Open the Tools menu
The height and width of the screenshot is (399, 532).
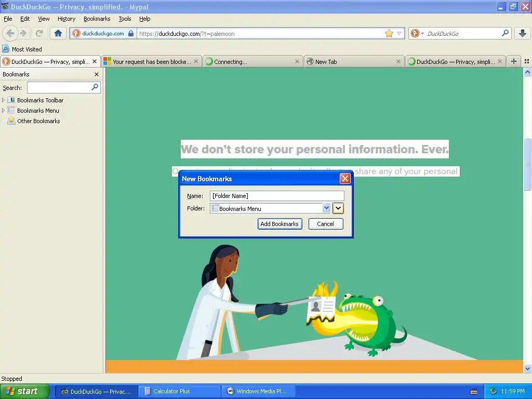pyautogui.click(x=125, y=19)
